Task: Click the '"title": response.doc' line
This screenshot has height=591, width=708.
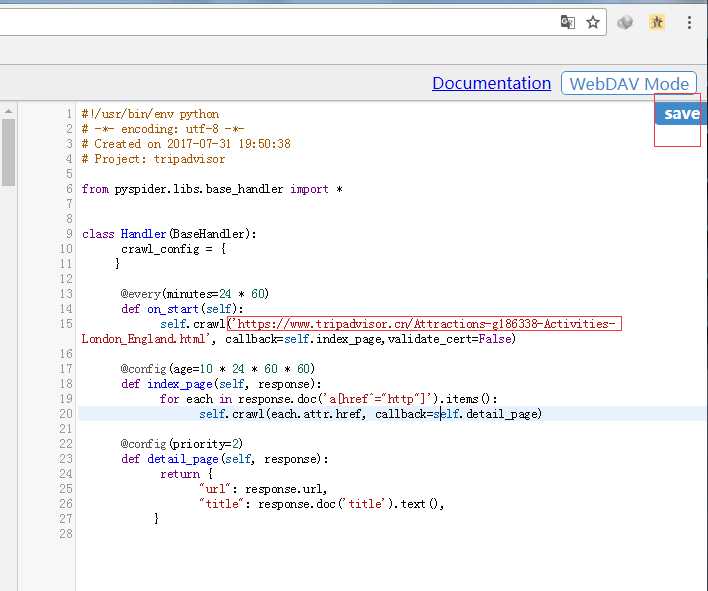Action: pyautogui.click(x=321, y=504)
